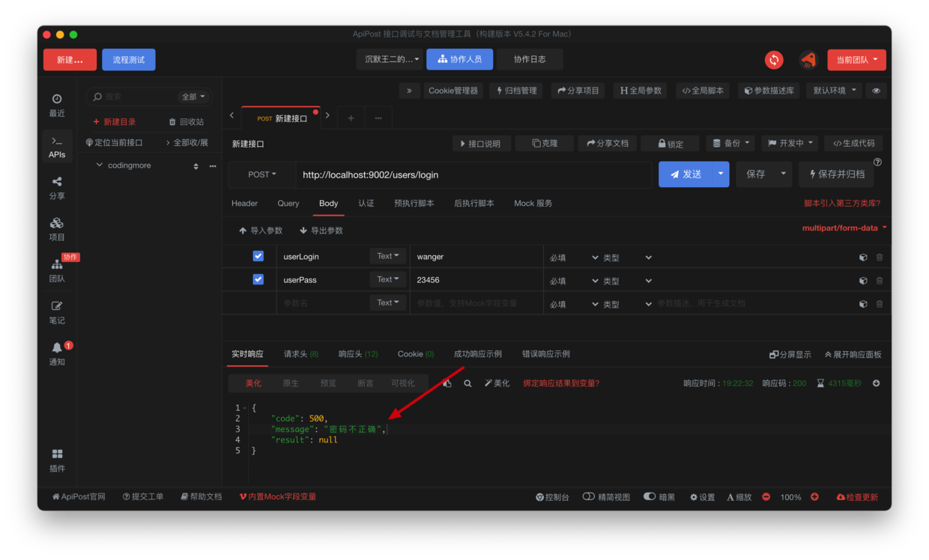Image resolution: width=929 pixels, height=560 pixels.
Task: Toggle the 暗黑 dark mode switch
Action: [650, 497]
